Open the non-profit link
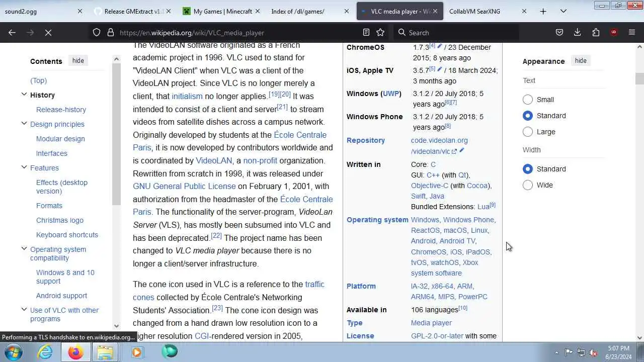644x362 pixels. [260, 160]
